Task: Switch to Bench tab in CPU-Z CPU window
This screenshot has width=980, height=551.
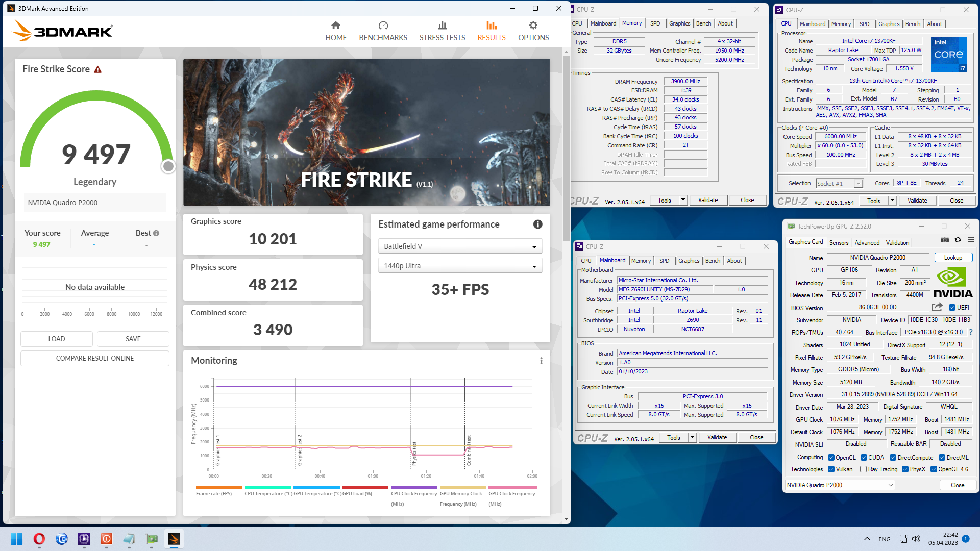Action: click(x=913, y=24)
